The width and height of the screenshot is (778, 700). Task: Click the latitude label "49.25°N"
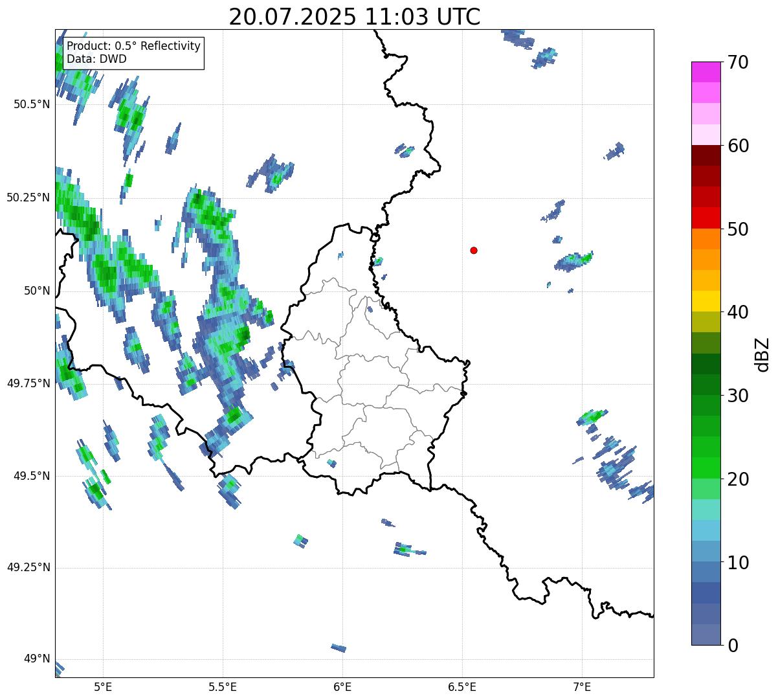[28, 568]
